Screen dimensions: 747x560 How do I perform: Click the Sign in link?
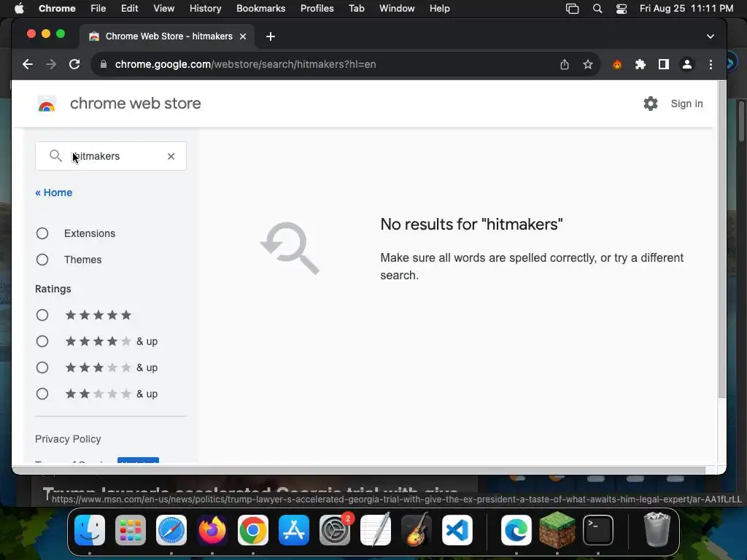[686, 104]
